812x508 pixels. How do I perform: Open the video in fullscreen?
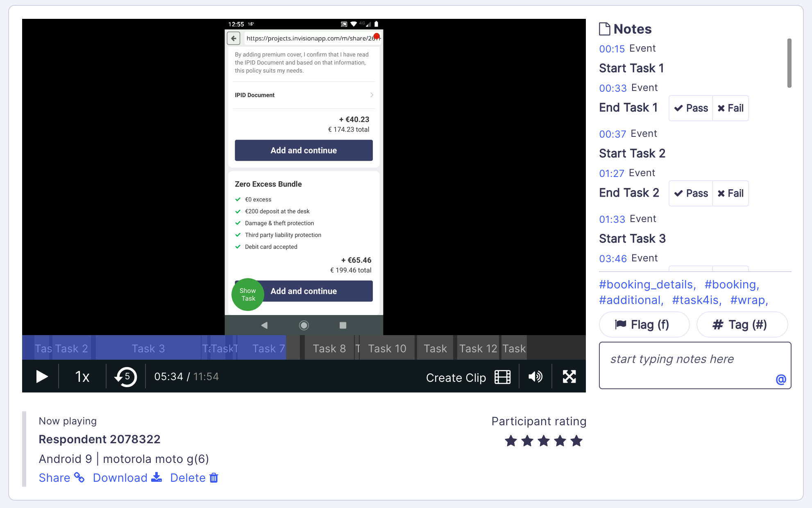[x=569, y=376]
